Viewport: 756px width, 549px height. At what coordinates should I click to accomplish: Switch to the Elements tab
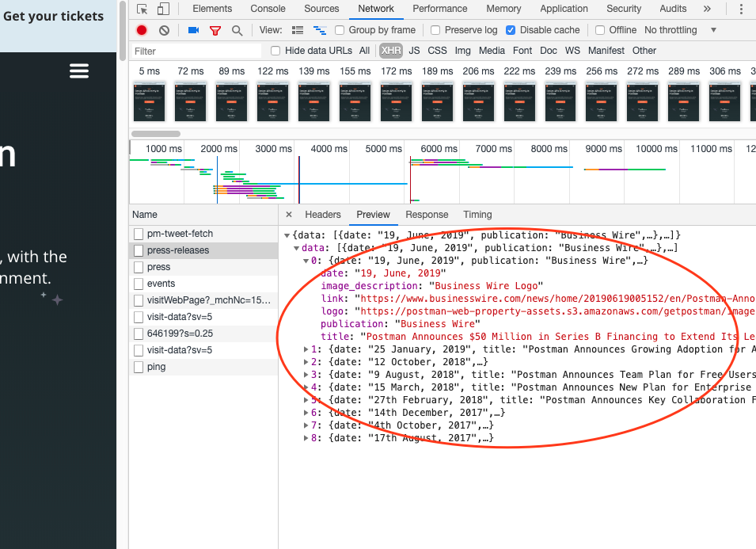click(x=212, y=9)
